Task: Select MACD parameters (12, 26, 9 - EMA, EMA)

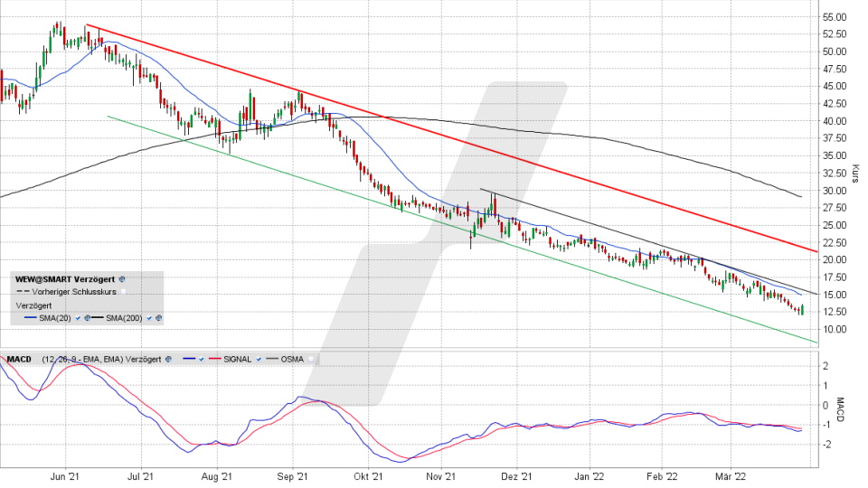Action: 82,359
